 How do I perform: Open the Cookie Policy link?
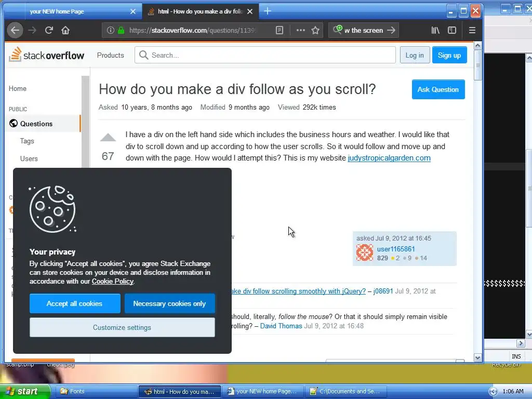[x=113, y=281]
